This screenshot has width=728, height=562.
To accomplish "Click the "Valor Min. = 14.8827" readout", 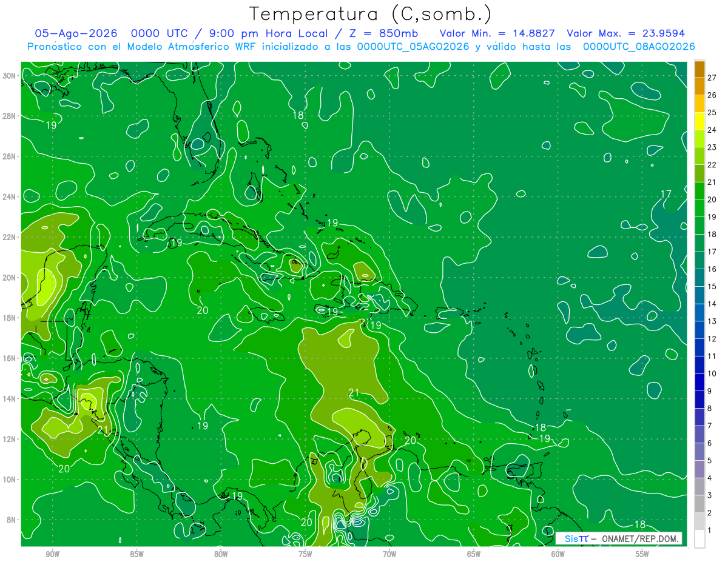I will [498, 33].
